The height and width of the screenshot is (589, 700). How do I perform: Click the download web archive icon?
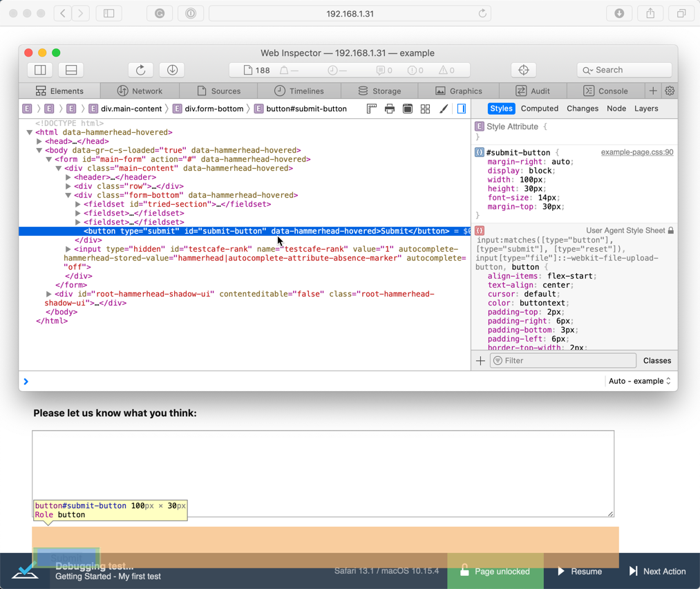pos(172,70)
